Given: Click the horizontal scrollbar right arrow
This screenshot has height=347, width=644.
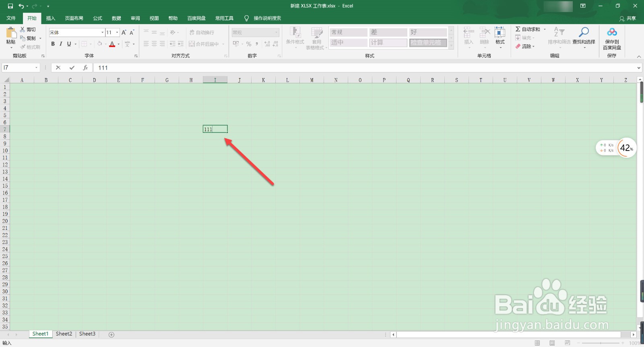Looking at the screenshot, I should 634,335.
